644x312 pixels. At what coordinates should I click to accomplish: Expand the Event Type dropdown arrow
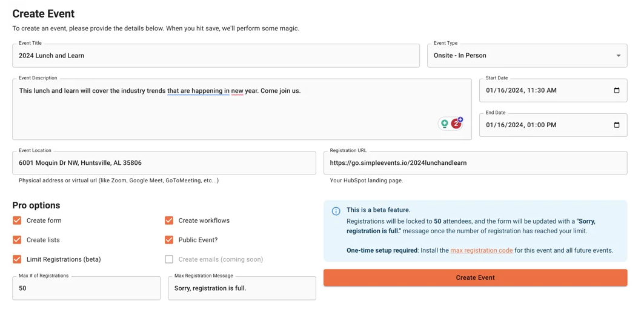(618, 56)
